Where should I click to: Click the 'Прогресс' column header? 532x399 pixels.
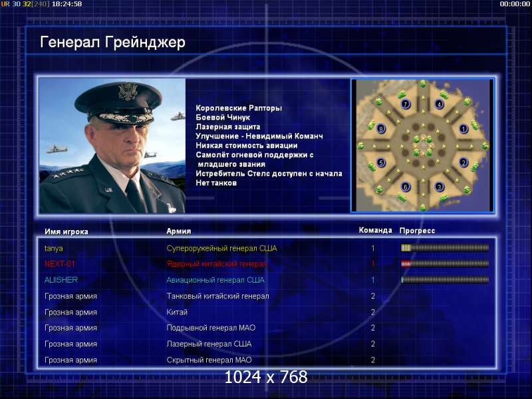coord(418,231)
